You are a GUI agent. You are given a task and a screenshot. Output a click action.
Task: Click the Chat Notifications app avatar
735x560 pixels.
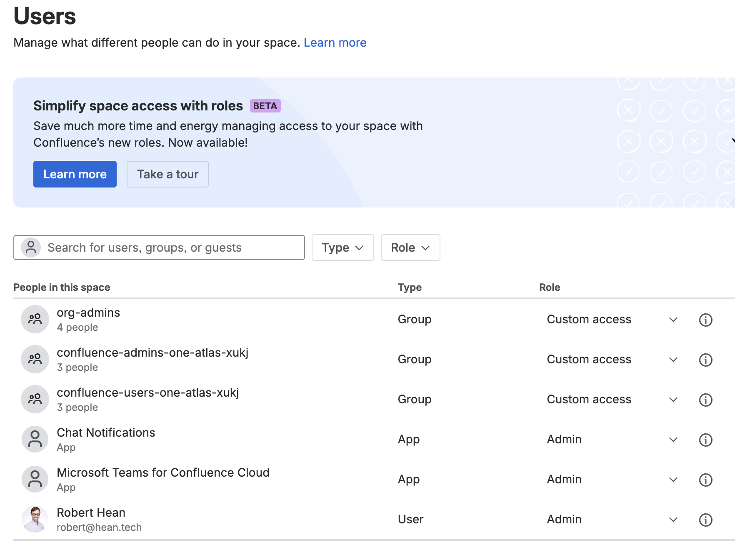click(x=35, y=439)
